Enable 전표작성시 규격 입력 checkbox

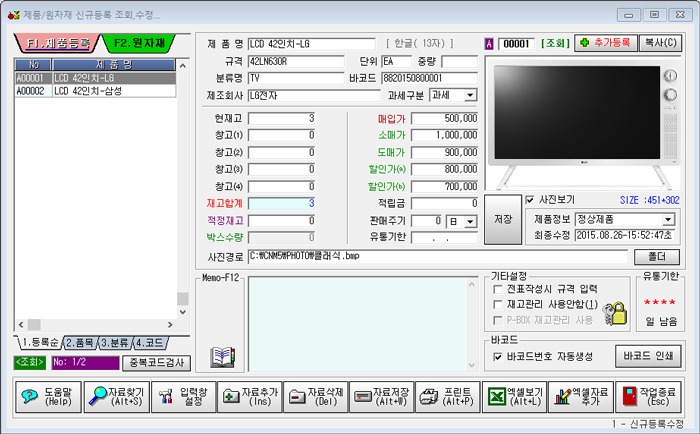497,289
